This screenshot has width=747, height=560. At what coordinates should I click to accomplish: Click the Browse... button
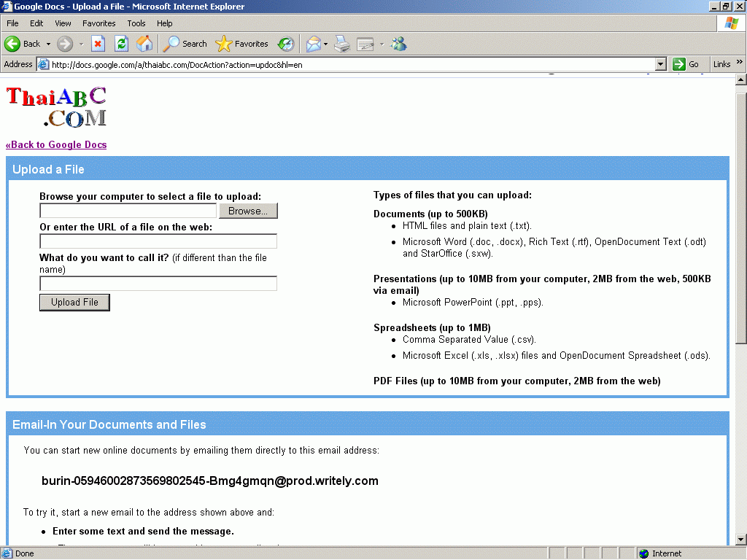248,211
